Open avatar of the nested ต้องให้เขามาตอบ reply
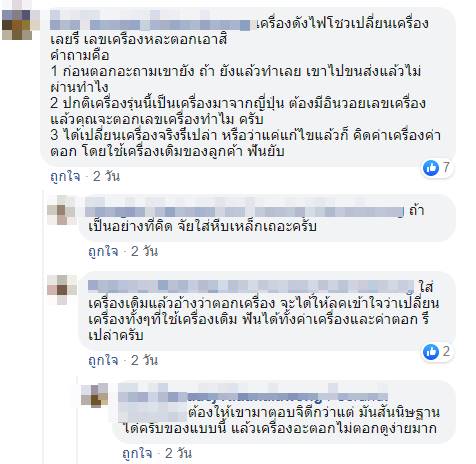Screen dimensions: 476x464 [95, 395]
